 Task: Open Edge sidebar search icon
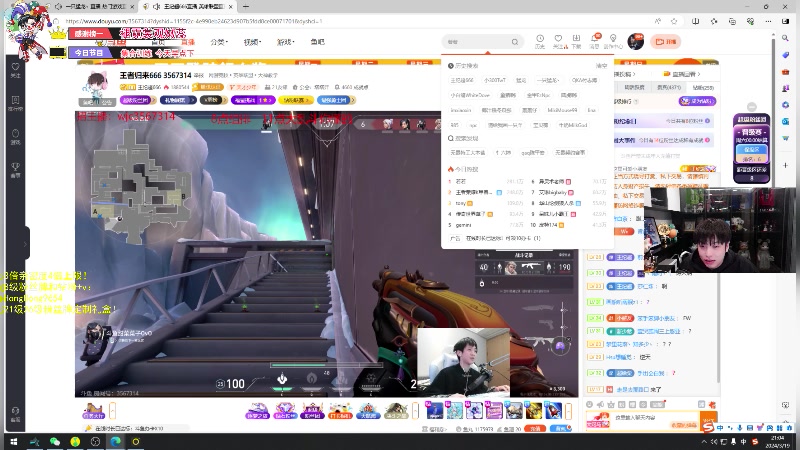tap(786, 38)
